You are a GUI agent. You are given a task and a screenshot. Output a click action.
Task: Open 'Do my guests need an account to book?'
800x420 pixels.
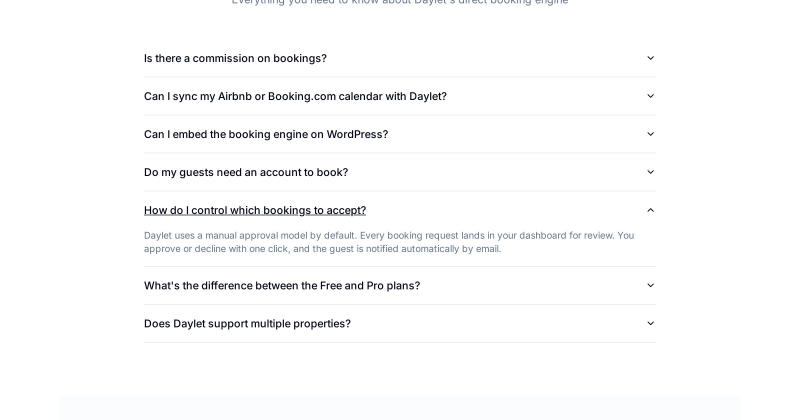(x=399, y=172)
